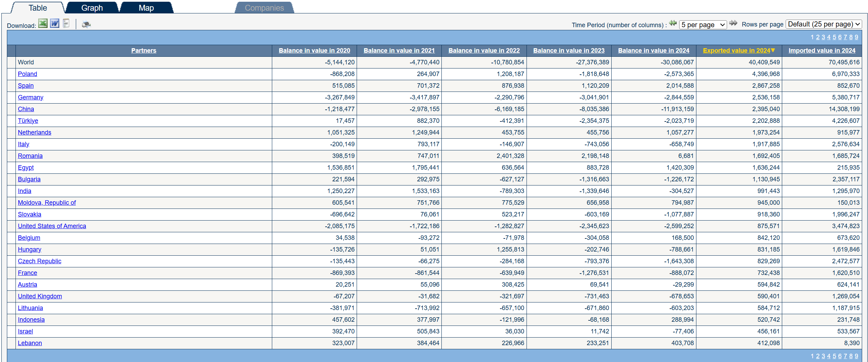This screenshot has width=868, height=362.
Task: Open the Lebanon partner link
Action: (30, 343)
